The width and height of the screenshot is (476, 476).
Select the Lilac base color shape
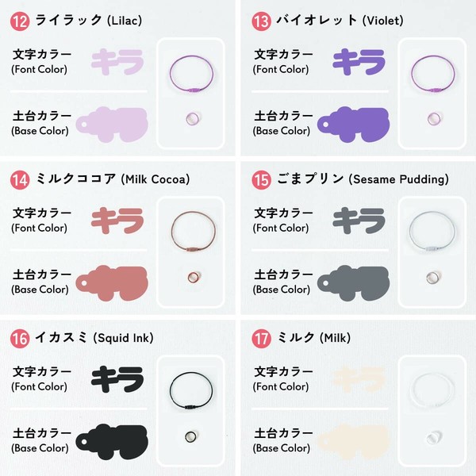[x=112, y=125]
